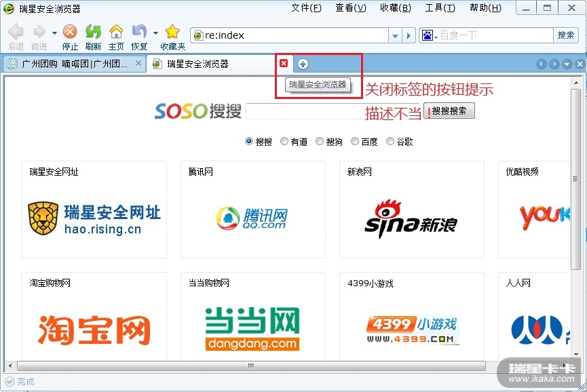Open the 优酷视频 youku tile
Screen dimensions: 587x392
(x=534, y=210)
